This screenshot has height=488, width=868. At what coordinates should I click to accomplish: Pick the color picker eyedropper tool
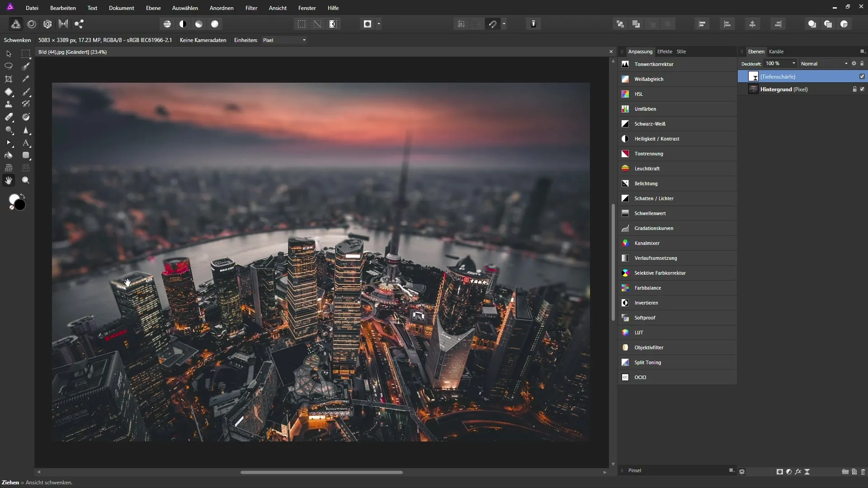point(26,79)
